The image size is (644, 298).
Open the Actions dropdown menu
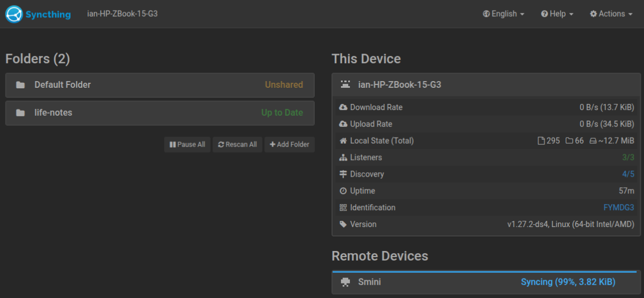click(x=611, y=14)
